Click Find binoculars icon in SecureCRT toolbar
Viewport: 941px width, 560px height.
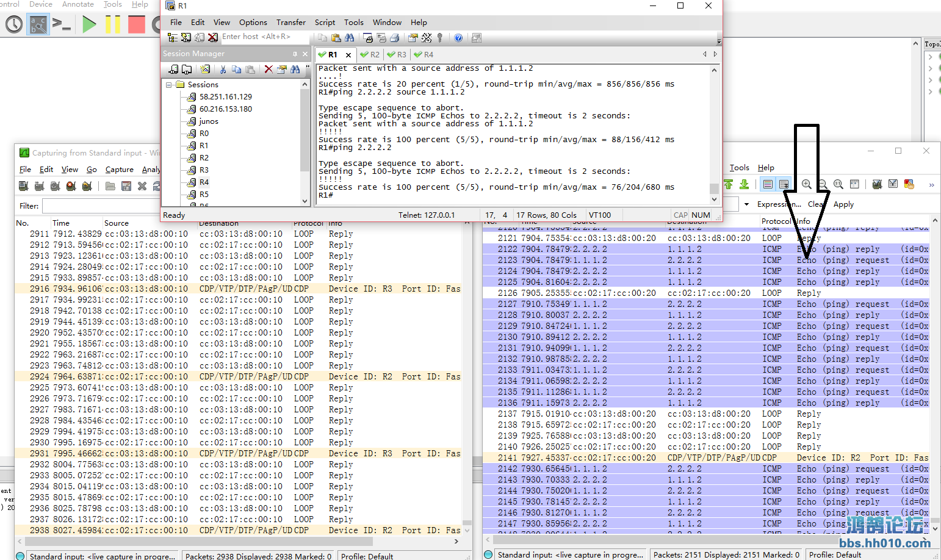350,38
